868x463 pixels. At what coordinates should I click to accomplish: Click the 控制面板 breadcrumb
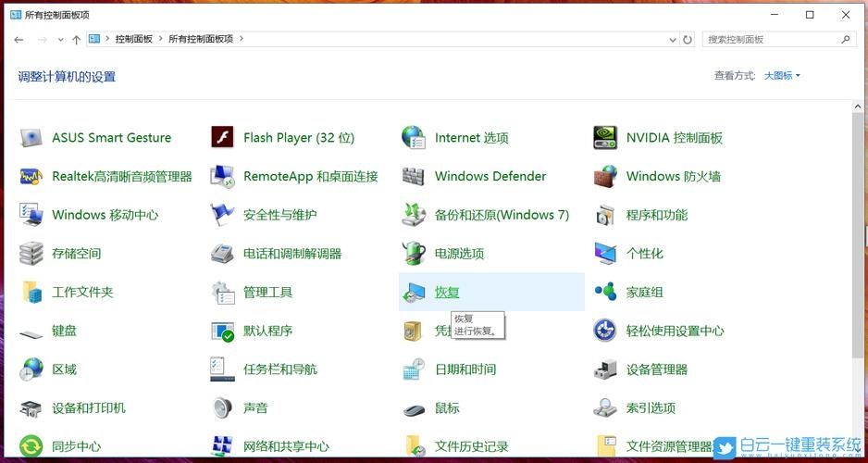[x=133, y=39]
